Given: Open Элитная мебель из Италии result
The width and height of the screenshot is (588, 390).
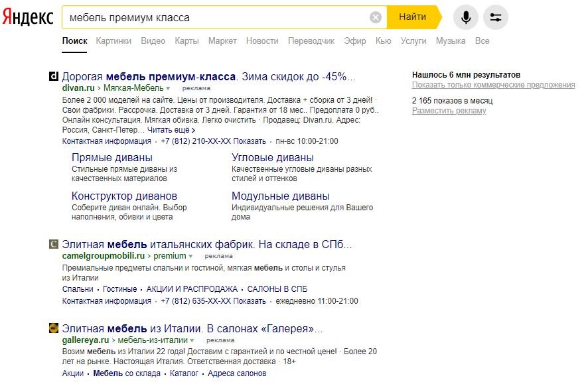Looking at the screenshot, I should (192, 328).
